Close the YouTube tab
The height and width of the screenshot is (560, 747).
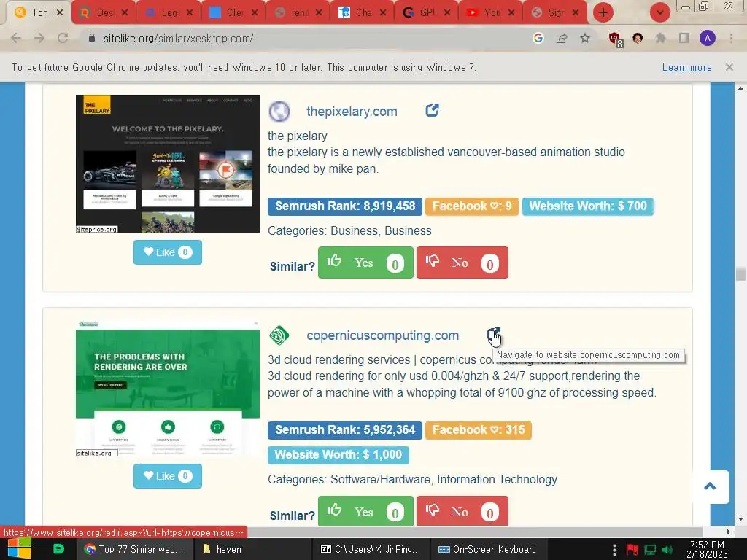511,13
